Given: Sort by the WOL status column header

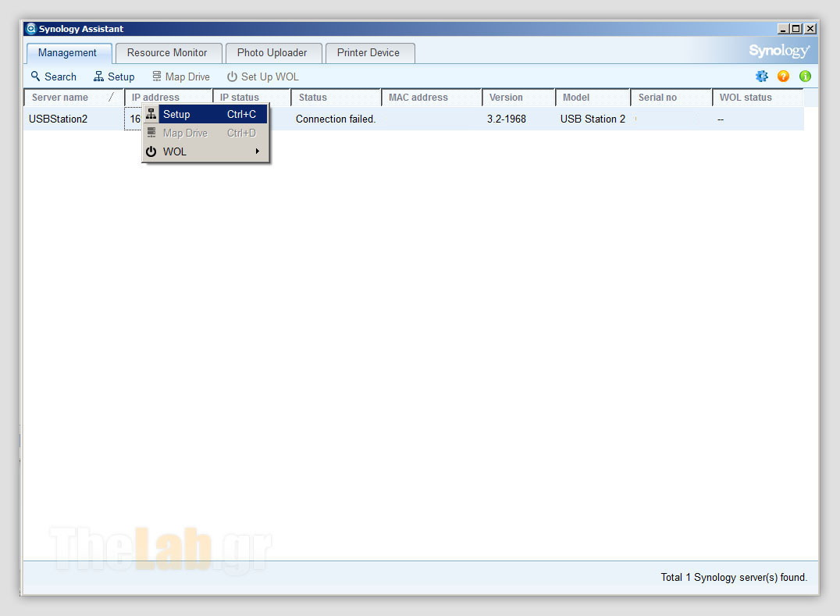Looking at the screenshot, I should [x=758, y=98].
